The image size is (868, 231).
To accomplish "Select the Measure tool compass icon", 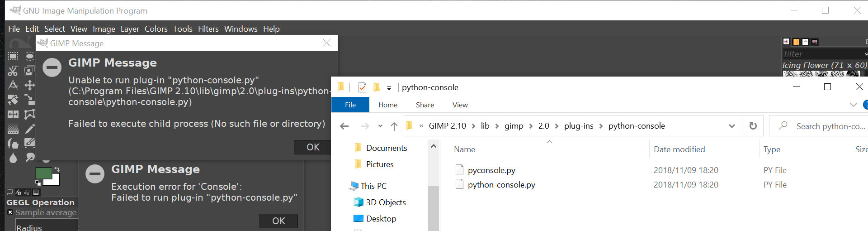I will (13, 85).
